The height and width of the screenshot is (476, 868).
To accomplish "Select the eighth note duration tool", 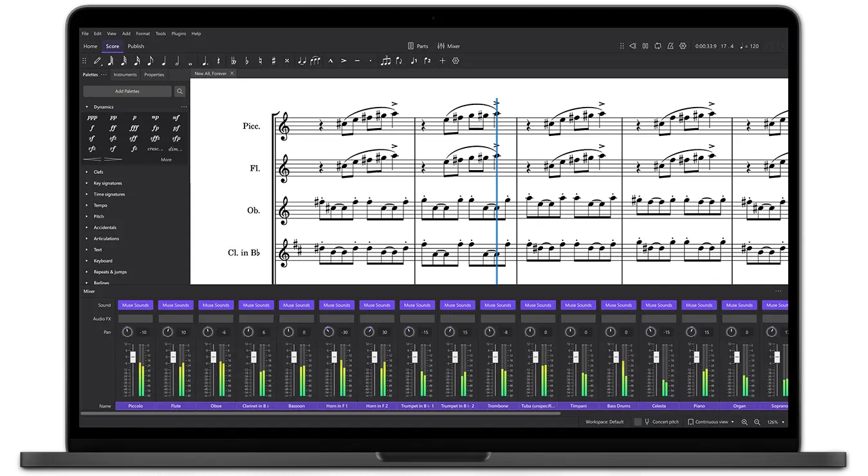I will click(x=150, y=60).
